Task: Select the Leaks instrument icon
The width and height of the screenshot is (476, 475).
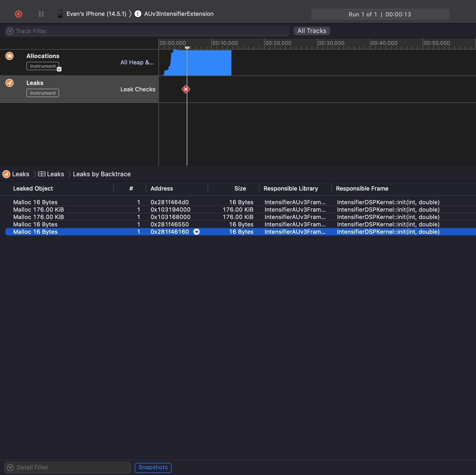Action: [x=9, y=83]
